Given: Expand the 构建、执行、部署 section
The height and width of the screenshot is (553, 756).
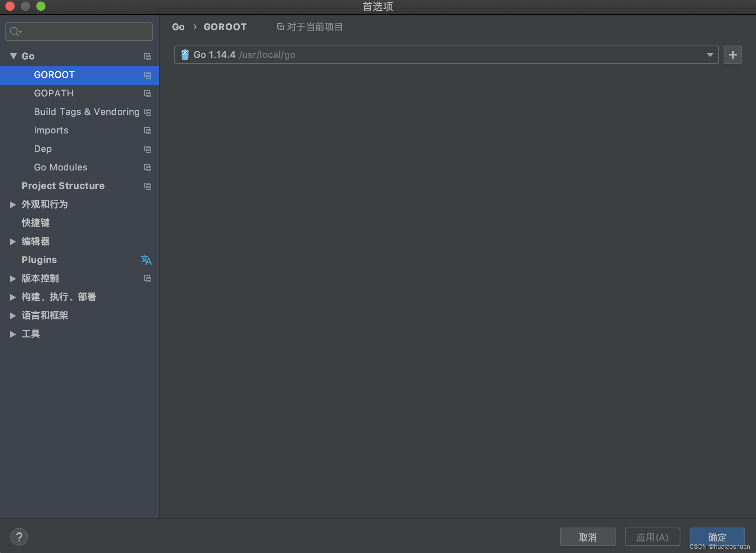Looking at the screenshot, I should [x=13, y=297].
